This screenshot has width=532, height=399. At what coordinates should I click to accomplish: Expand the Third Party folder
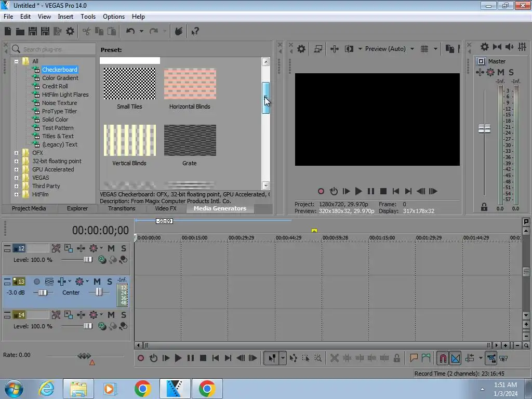[x=16, y=187]
